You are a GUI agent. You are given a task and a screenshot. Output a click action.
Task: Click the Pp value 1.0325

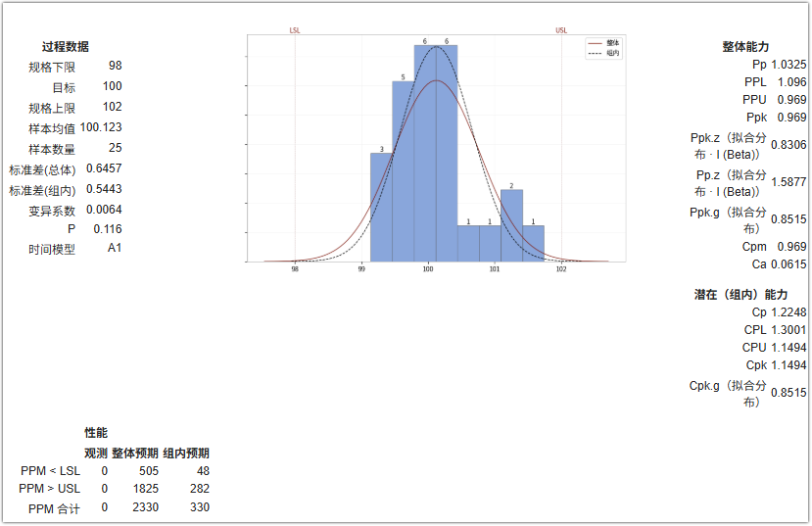tap(788, 65)
